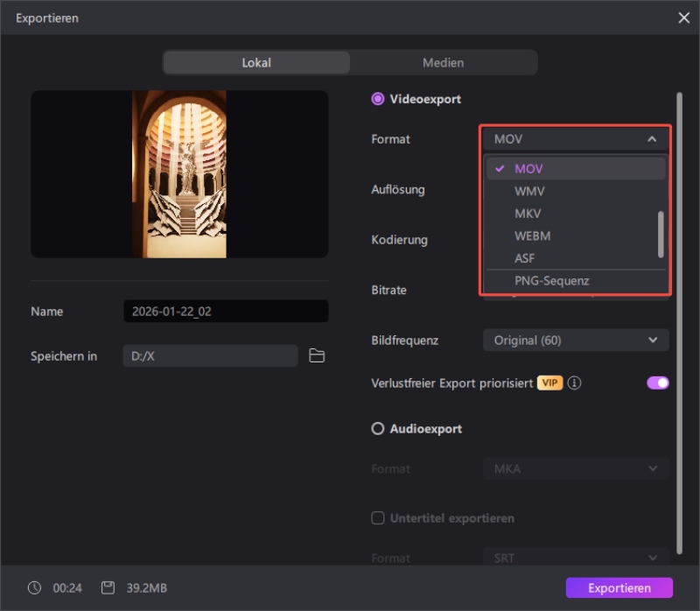Switch to the Medien tab

click(x=444, y=62)
